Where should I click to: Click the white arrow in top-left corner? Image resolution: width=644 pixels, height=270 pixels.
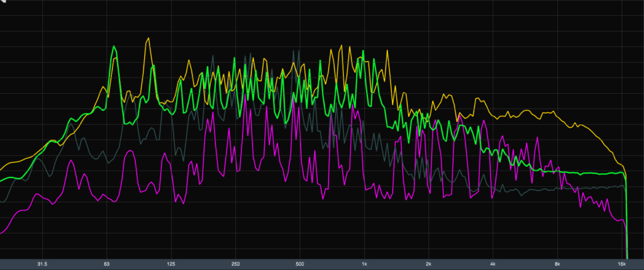3,3
